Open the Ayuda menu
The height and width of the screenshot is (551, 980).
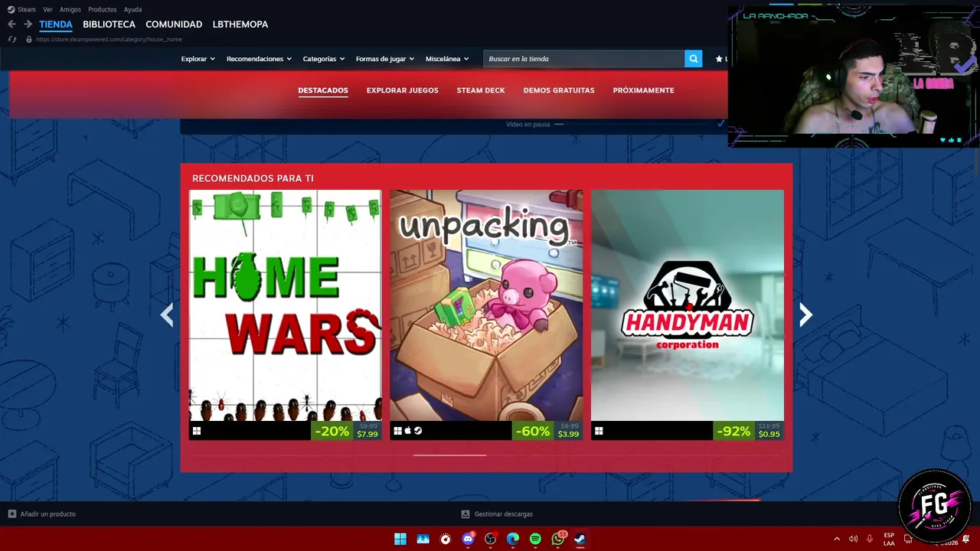pyautogui.click(x=132, y=9)
